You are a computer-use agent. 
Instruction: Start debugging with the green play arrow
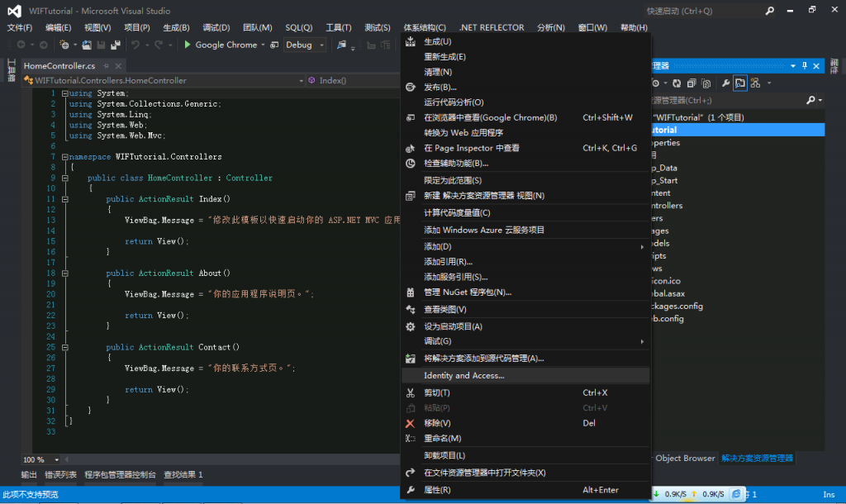click(x=188, y=45)
